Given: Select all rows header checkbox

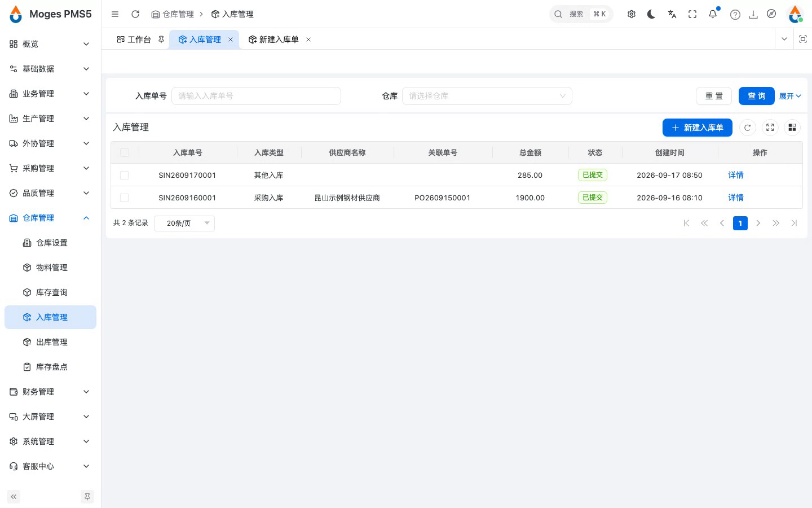Looking at the screenshot, I should click(x=125, y=152).
